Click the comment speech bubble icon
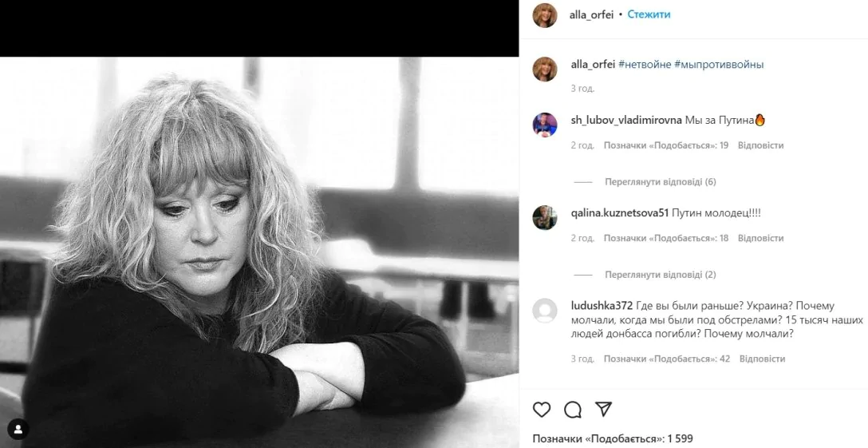 click(573, 410)
